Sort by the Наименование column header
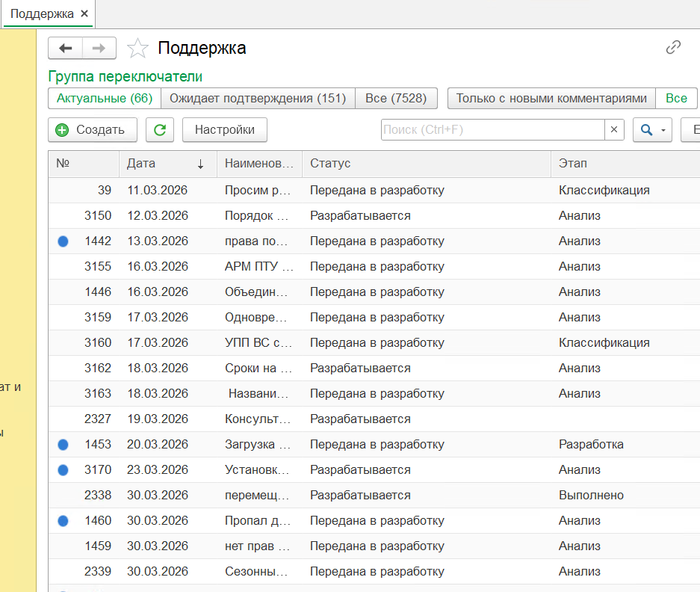 click(259, 164)
